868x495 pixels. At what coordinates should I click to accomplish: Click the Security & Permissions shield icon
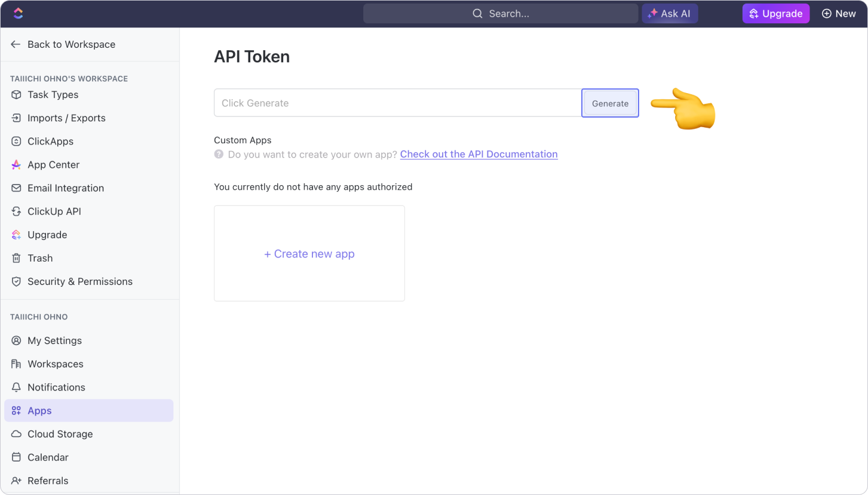16,282
